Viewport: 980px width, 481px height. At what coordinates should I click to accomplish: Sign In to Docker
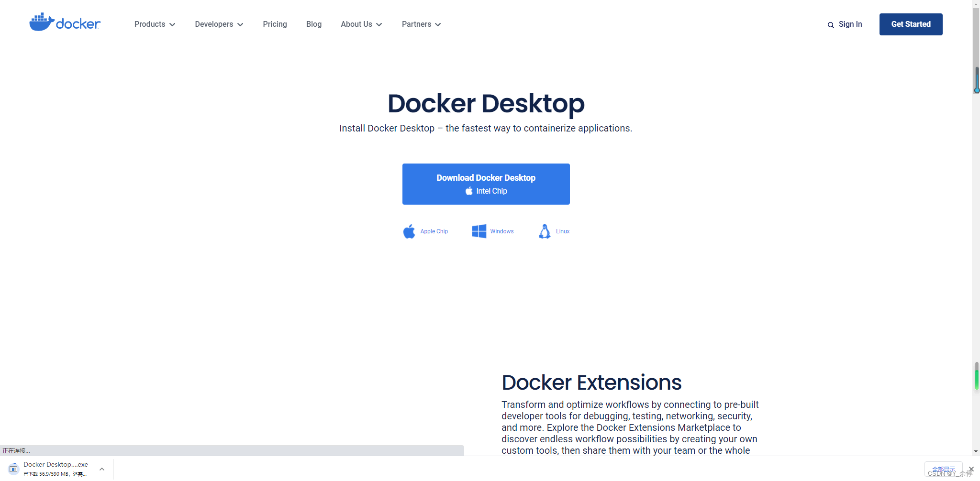[x=850, y=24]
